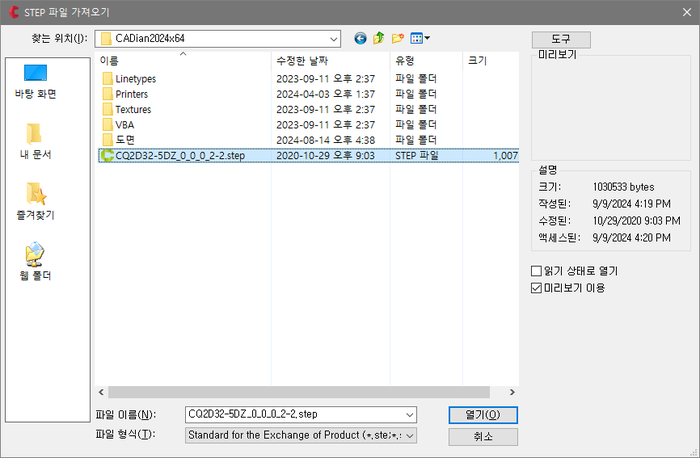700x458 pixels.
Task: Click the 취소 cancel button
Action: [483, 437]
